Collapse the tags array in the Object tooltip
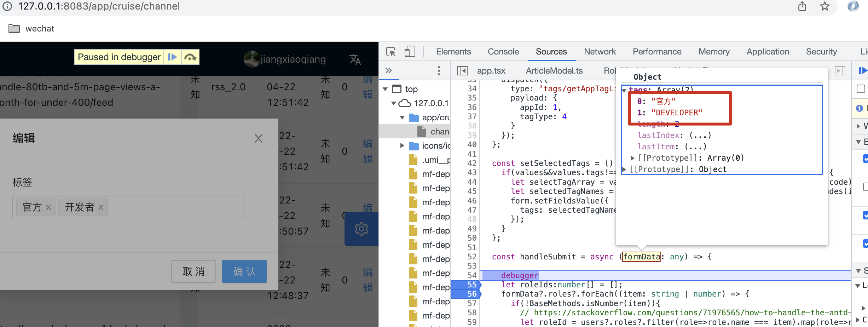The width and height of the screenshot is (868, 327). click(625, 90)
